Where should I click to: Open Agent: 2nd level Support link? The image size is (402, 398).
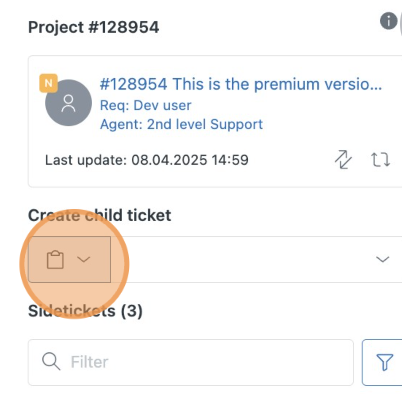click(181, 124)
